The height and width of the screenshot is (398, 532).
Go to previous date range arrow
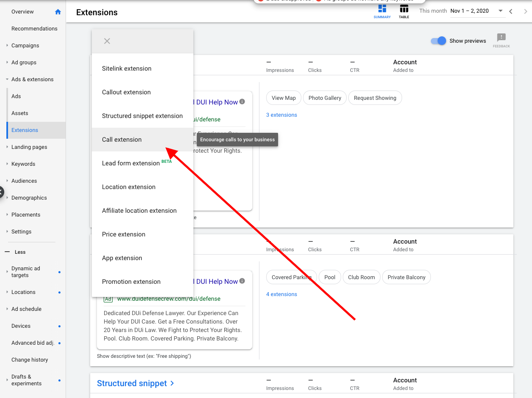click(511, 11)
